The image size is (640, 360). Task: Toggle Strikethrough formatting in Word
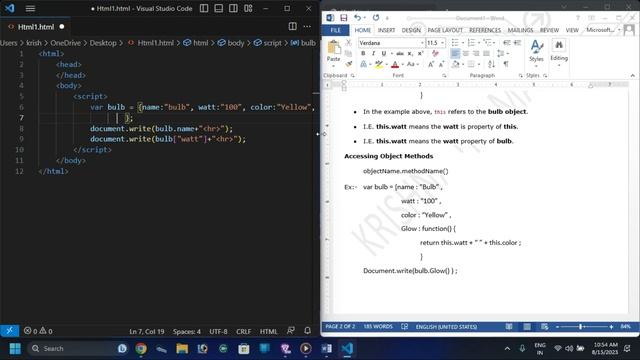point(400,53)
